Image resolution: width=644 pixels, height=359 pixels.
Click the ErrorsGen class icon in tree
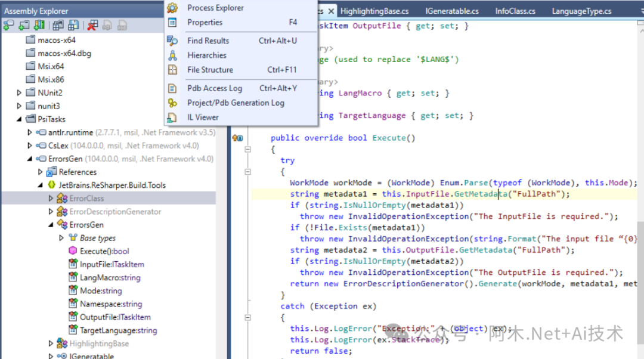click(62, 225)
